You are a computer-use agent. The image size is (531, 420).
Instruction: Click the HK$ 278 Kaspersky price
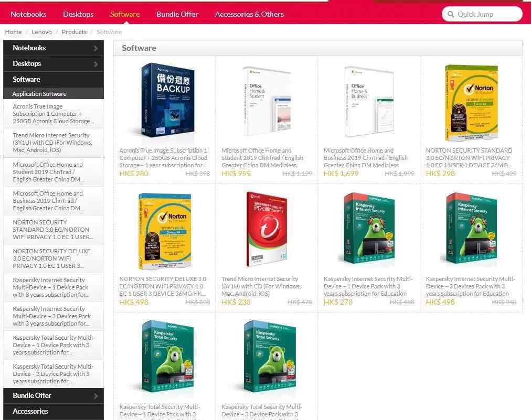(x=338, y=302)
